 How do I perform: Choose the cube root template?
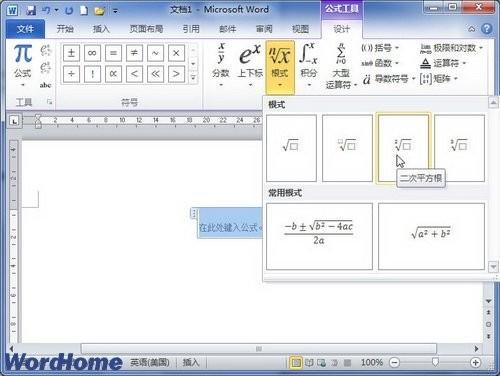pyautogui.click(x=459, y=148)
